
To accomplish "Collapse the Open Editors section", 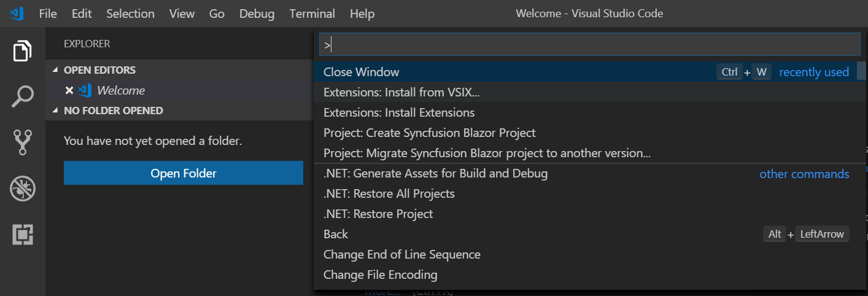I will click(x=56, y=70).
